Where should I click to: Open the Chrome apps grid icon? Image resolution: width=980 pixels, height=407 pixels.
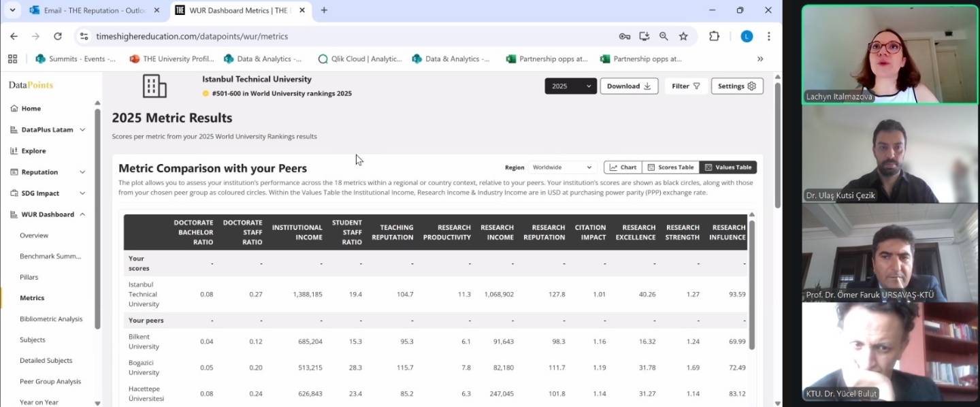[12, 59]
